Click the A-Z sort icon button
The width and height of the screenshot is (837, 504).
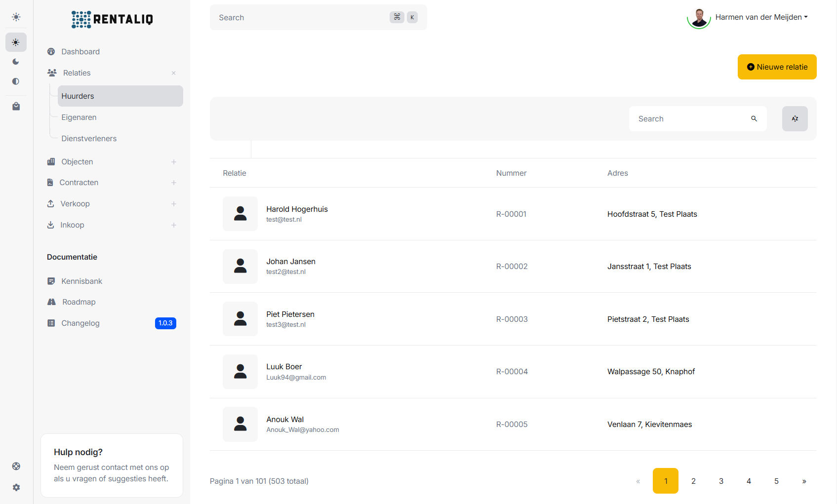tap(795, 118)
